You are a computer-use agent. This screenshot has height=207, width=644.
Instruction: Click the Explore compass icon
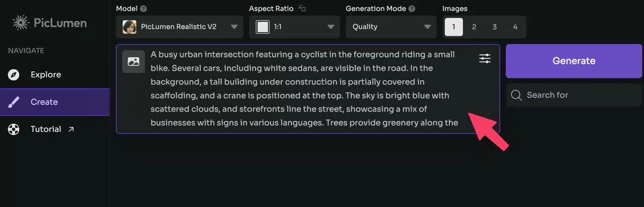pos(14,75)
